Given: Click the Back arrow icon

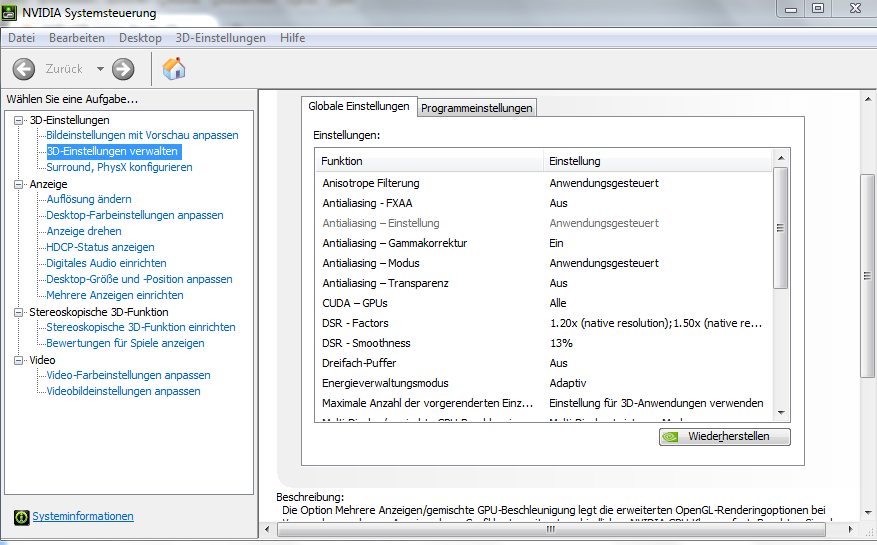Looking at the screenshot, I should (23, 69).
